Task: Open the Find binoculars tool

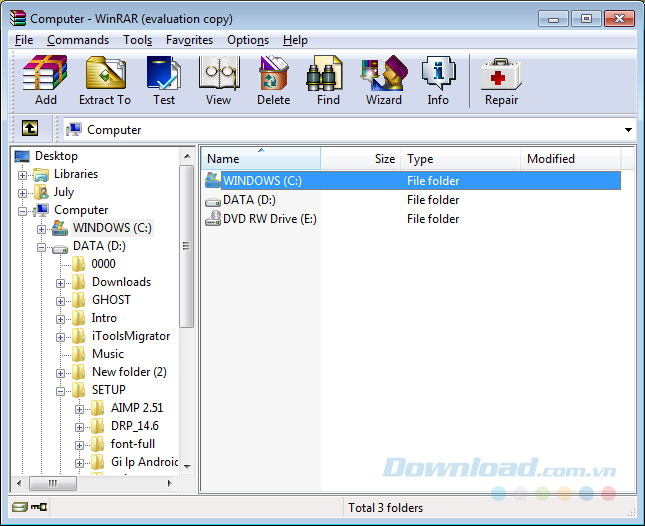Action: [326, 80]
